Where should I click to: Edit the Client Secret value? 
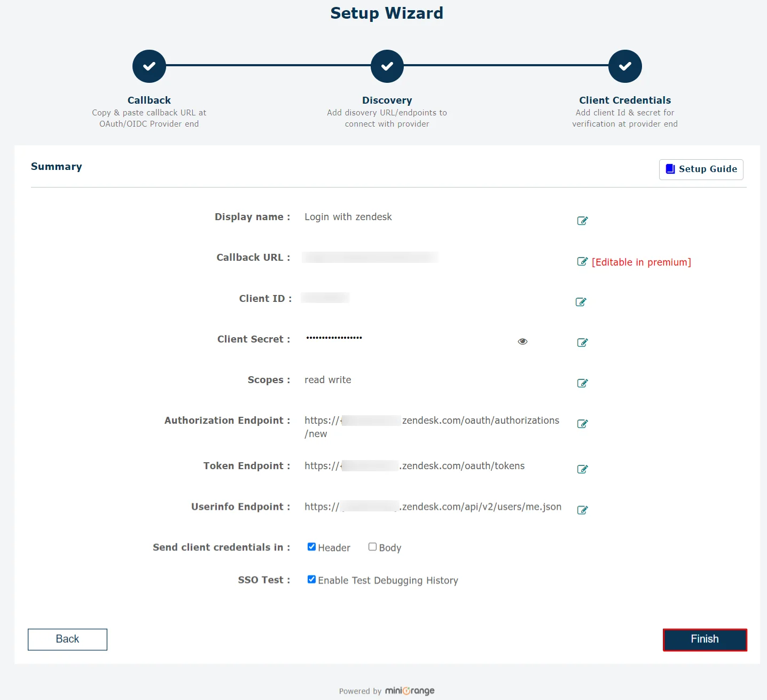tap(582, 343)
